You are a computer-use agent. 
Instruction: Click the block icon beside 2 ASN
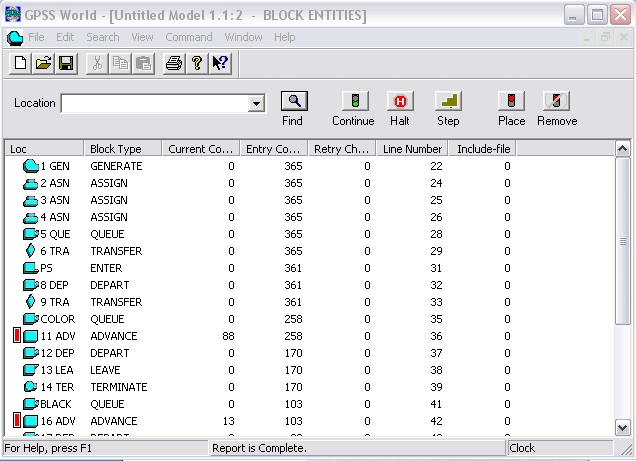(x=30, y=184)
